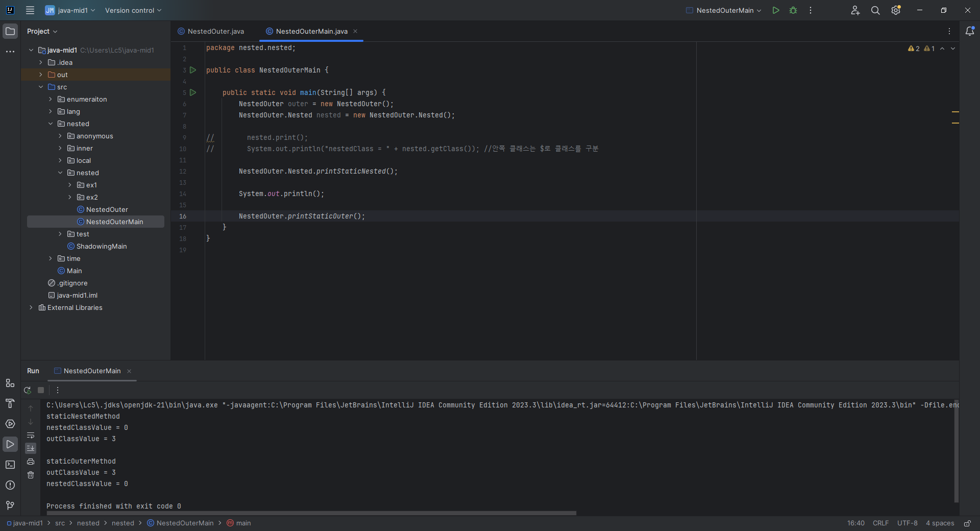Show more tool windows ellipsis
The width and height of the screenshot is (980, 531).
tap(10, 52)
